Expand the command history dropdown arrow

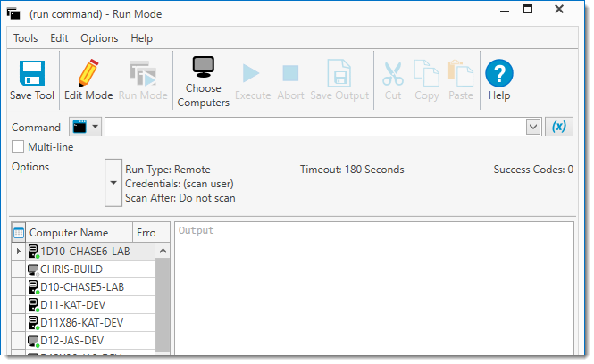(533, 127)
